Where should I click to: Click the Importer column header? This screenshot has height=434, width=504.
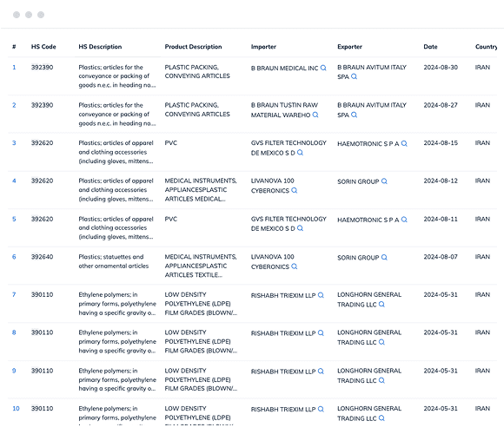263,47
